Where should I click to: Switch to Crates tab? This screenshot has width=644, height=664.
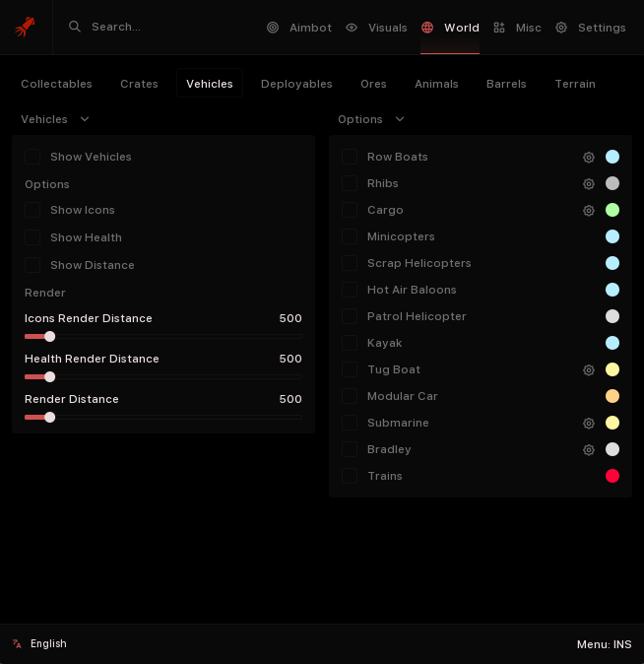(139, 84)
